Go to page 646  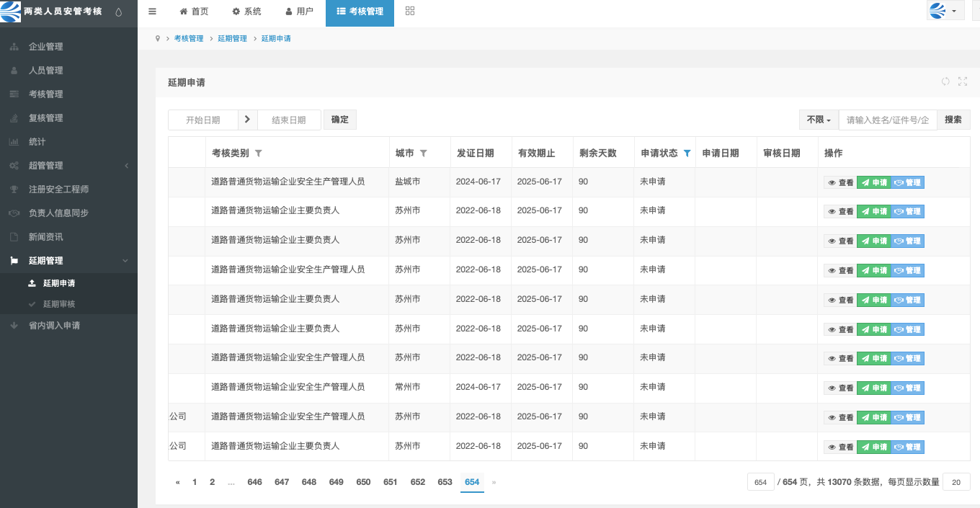254,482
